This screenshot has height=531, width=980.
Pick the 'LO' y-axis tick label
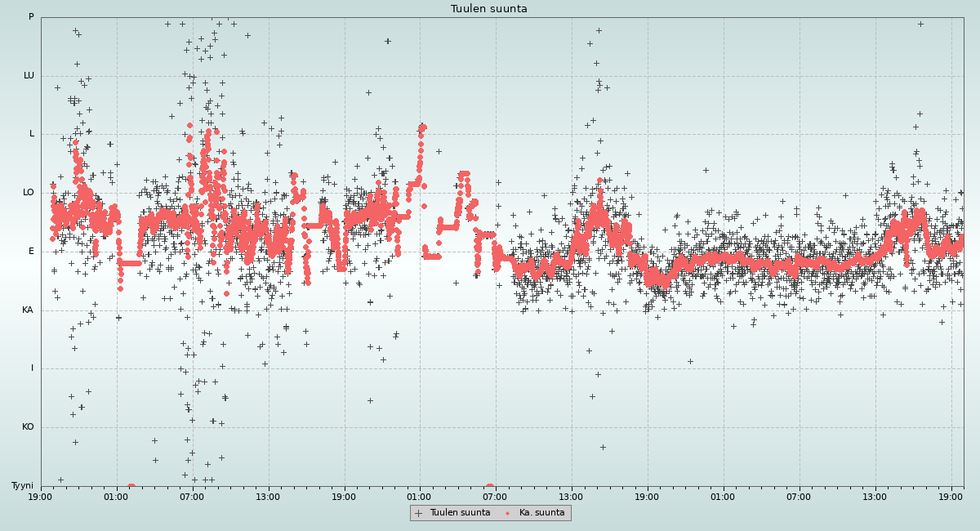pyautogui.click(x=29, y=193)
